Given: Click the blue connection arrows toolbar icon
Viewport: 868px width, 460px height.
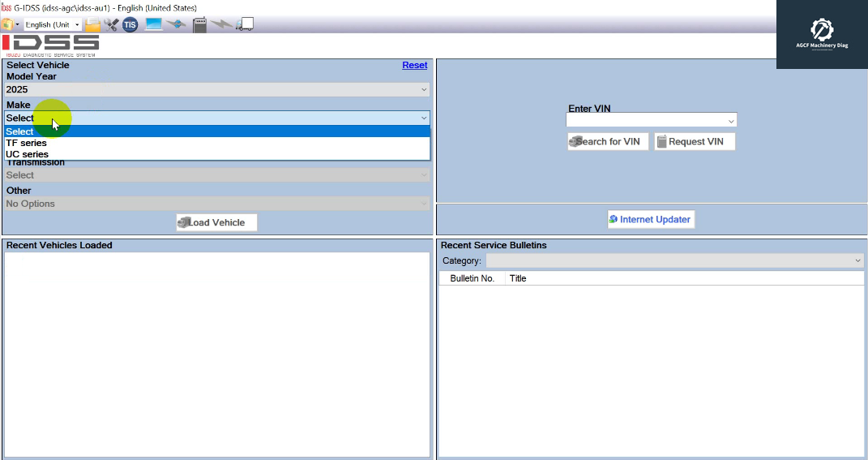Looking at the screenshot, I should (x=177, y=24).
